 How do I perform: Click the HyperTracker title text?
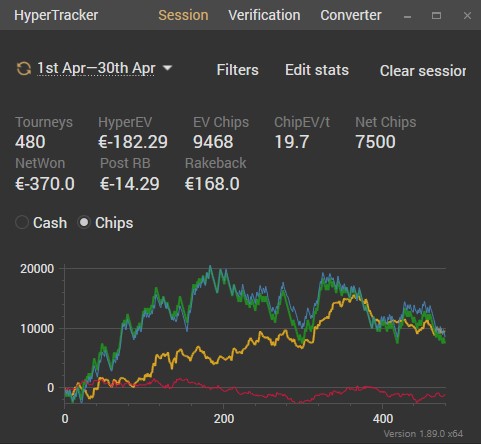pyautogui.click(x=56, y=15)
